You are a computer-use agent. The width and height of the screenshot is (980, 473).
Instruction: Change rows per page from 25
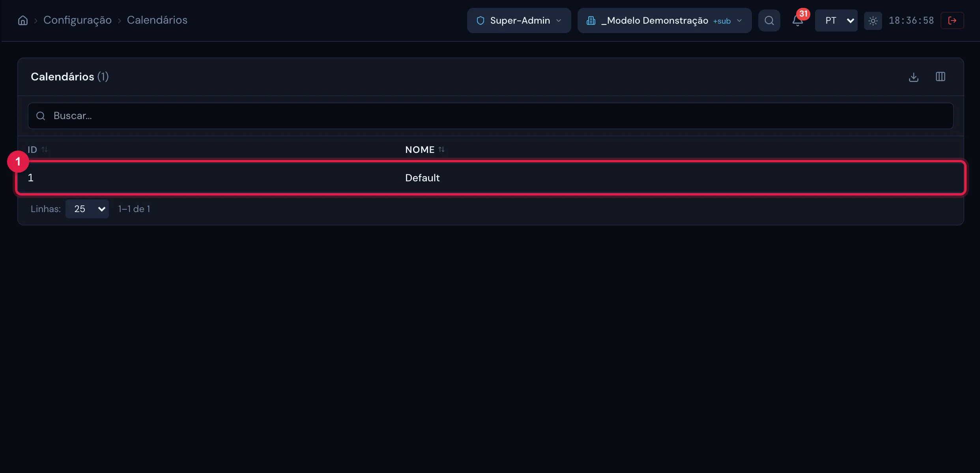87,209
